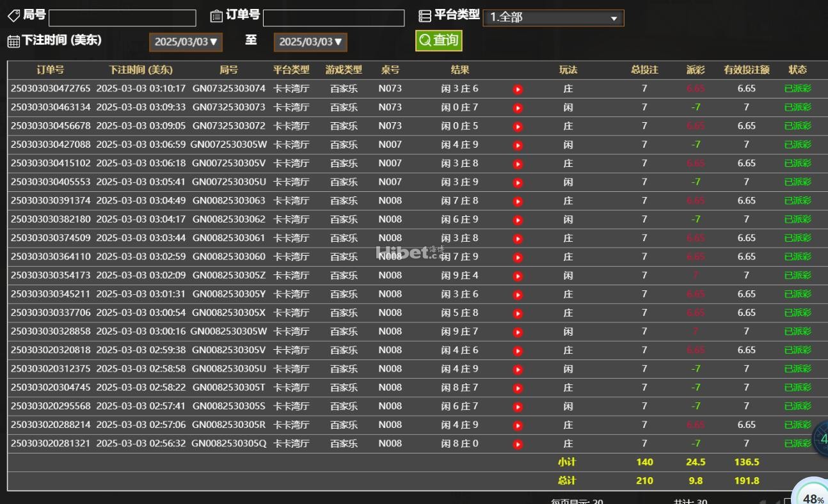Click the 48% circular progress indicator

point(811,494)
